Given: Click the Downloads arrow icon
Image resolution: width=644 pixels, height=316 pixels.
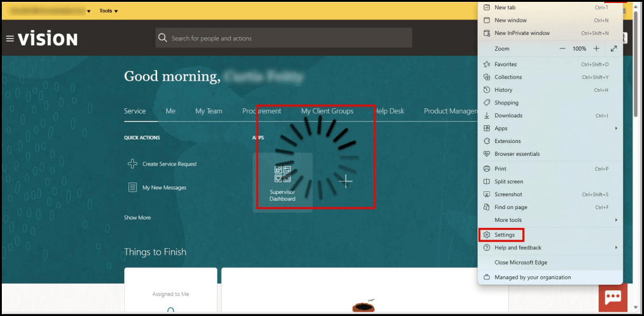Looking at the screenshot, I should click(x=487, y=116).
